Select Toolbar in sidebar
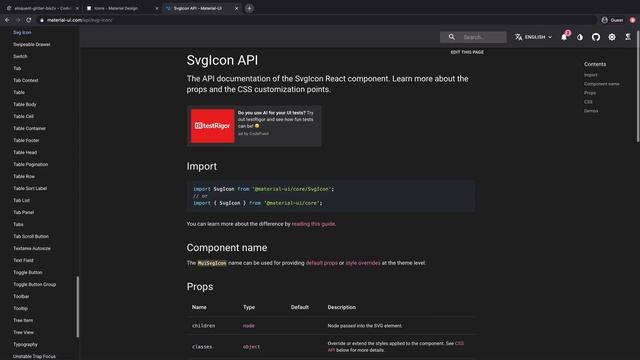This screenshot has height=360, width=640. [21, 296]
